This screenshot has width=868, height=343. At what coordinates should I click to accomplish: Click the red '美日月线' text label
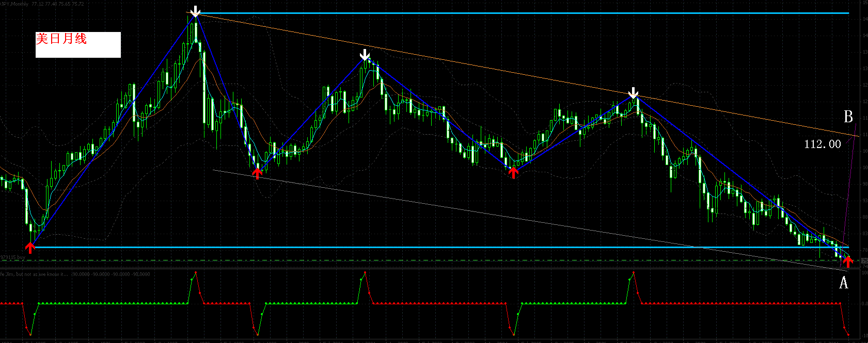click(61, 39)
